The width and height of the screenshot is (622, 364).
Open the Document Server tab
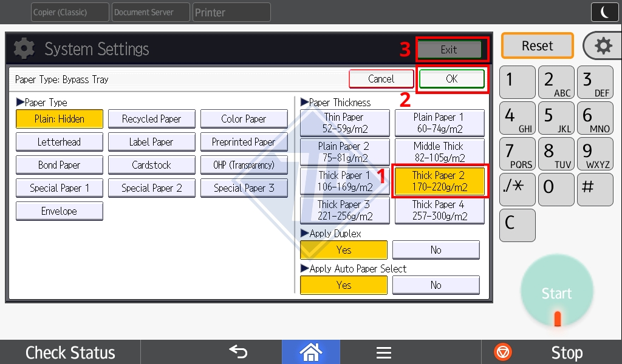151,12
